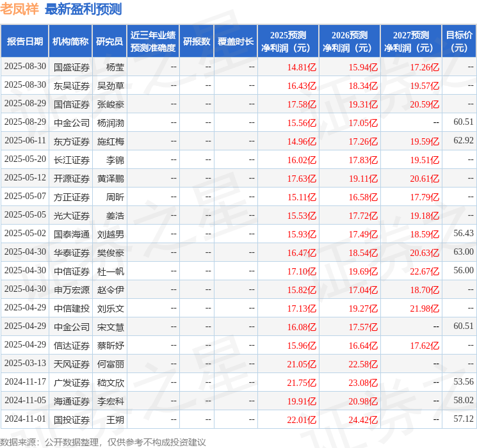Click the 数据来源 disclaimer footer text

coord(103,442)
